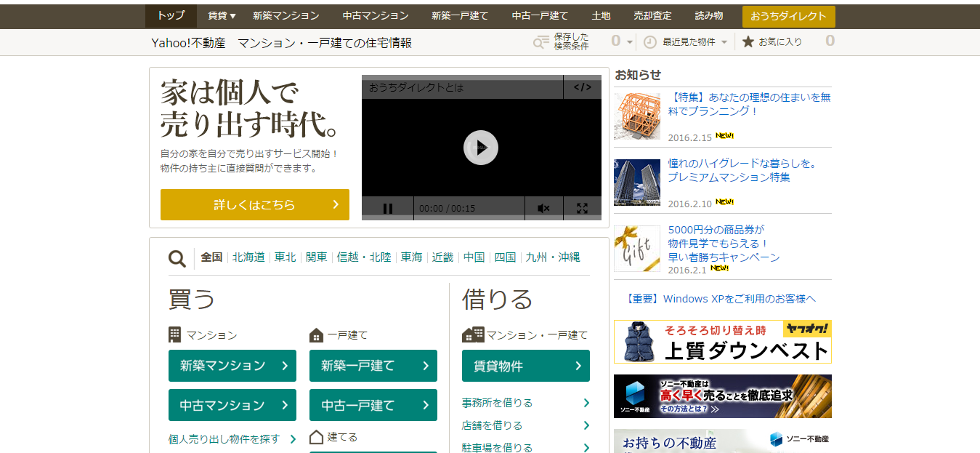Unmute the video speaker icon

543,209
